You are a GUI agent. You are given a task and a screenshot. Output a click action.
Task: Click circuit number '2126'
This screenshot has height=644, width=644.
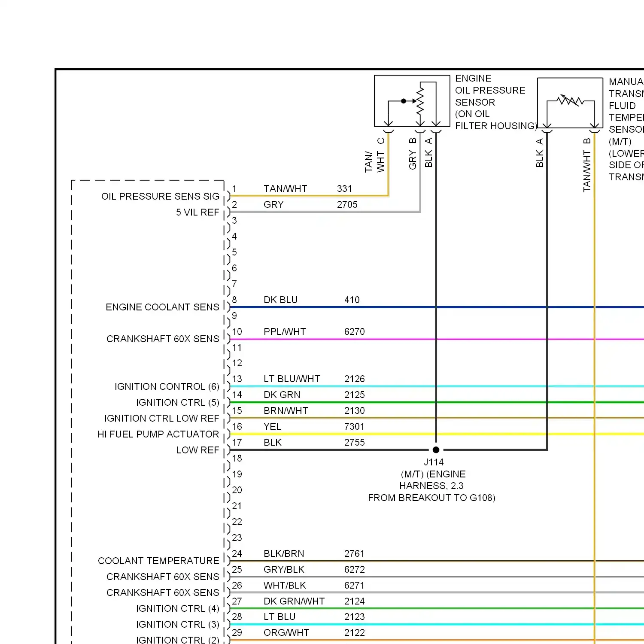click(x=354, y=379)
